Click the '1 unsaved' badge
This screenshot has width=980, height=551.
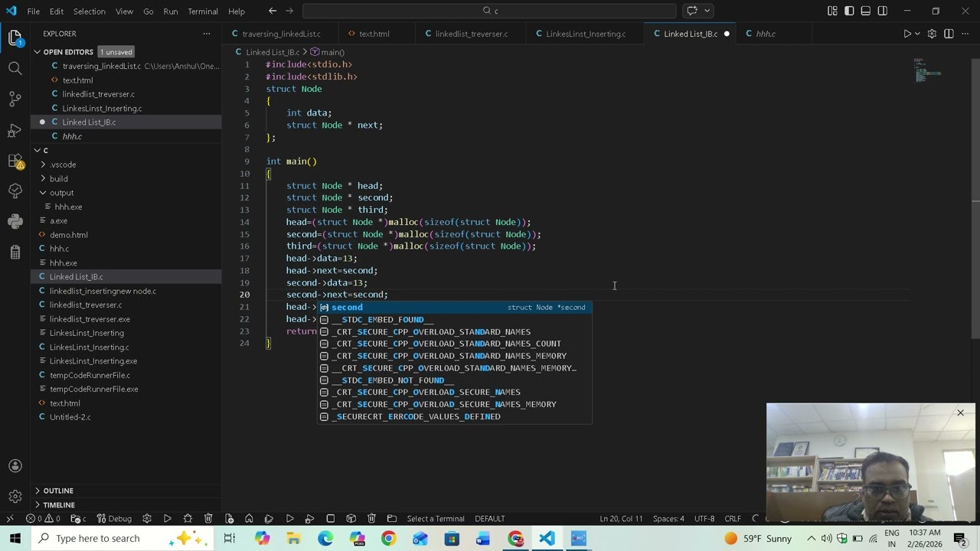click(116, 52)
